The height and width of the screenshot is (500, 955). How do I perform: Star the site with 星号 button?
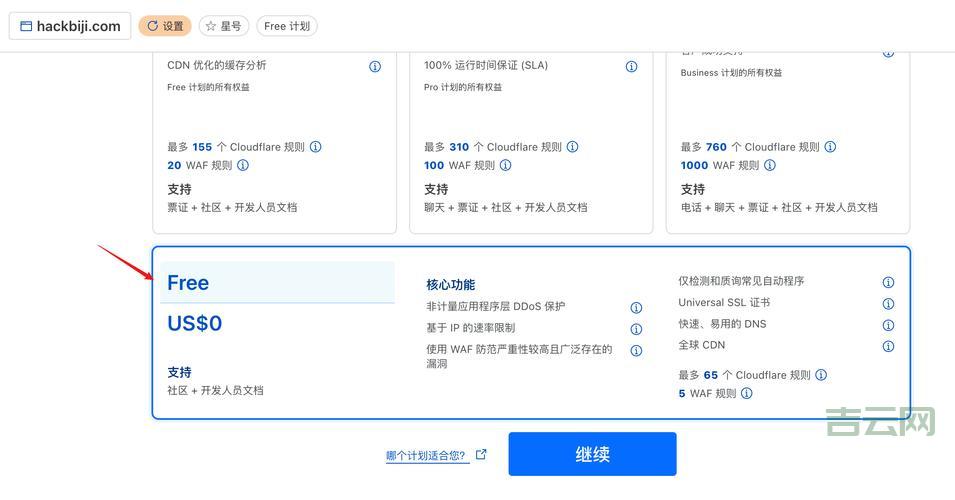pos(224,26)
